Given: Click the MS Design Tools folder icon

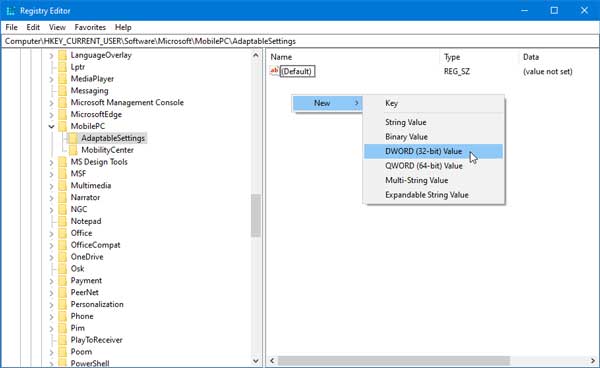Looking at the screenshot, I should 62,162.
